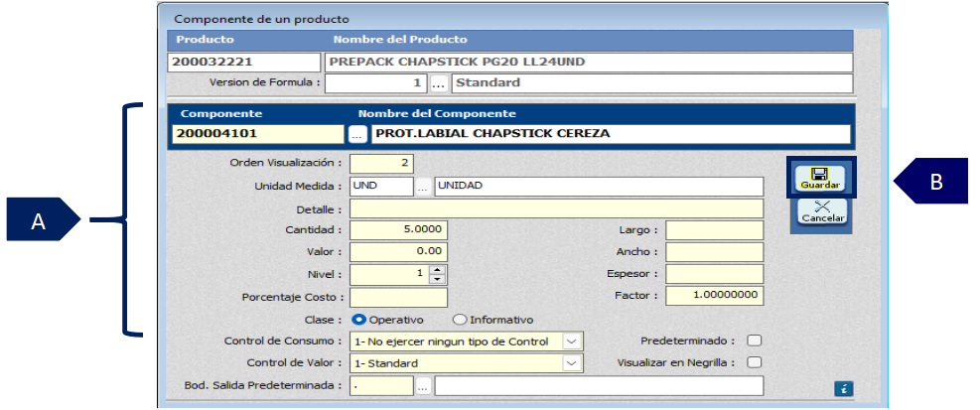
Task: Click the Bod. Salida Predeterminada code field
Action: point(381,386)
